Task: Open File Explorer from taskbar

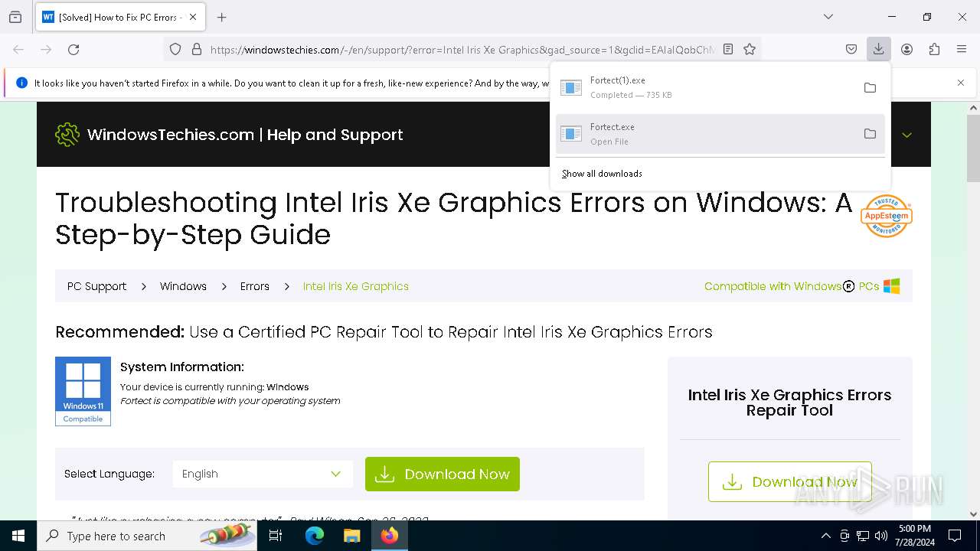Action: 351,536
